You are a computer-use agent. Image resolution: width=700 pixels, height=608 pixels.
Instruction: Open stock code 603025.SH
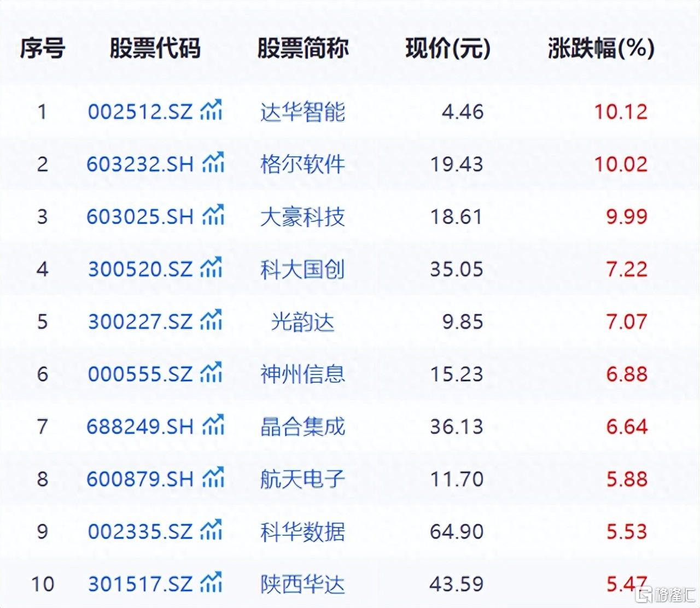tap(141, 217)
